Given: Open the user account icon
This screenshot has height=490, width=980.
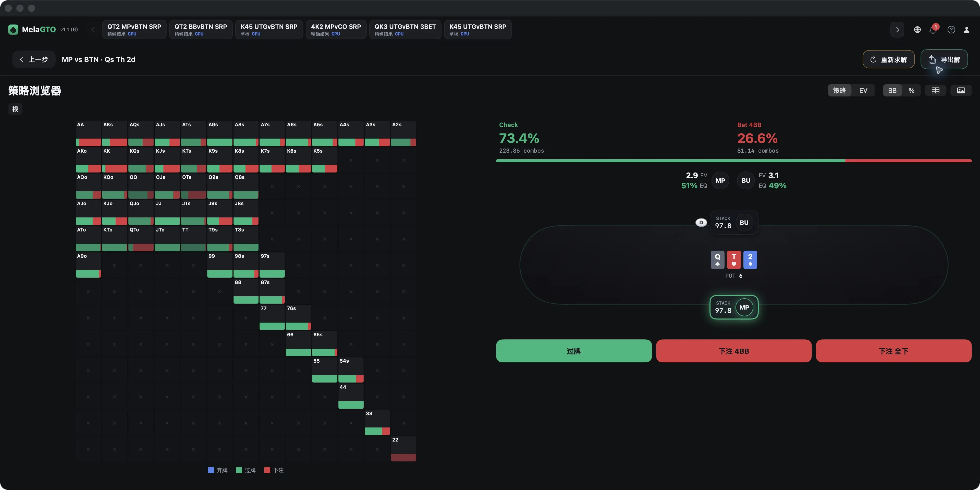Looking at the screenshot, I should 966,30.
